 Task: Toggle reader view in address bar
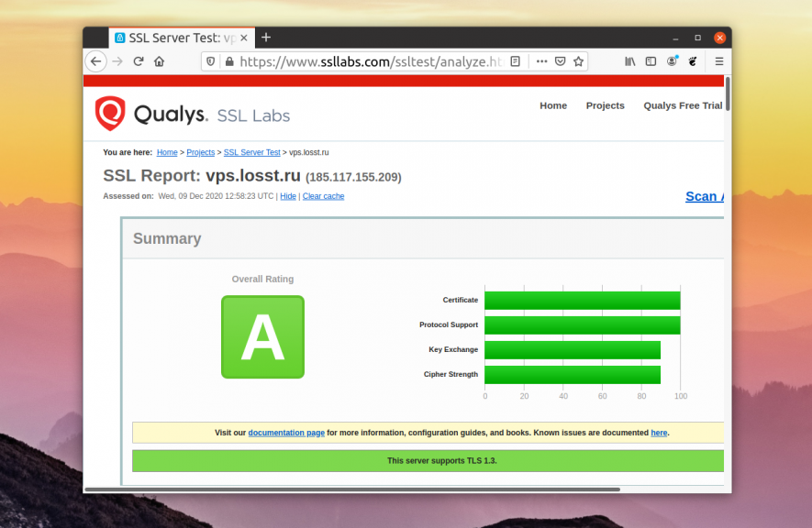pos(516,61)
